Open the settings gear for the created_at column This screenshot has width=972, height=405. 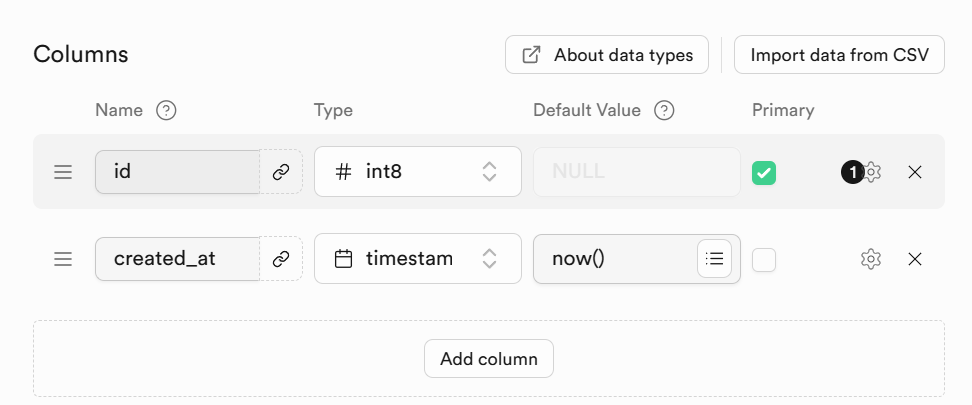(x=870, y=259)
